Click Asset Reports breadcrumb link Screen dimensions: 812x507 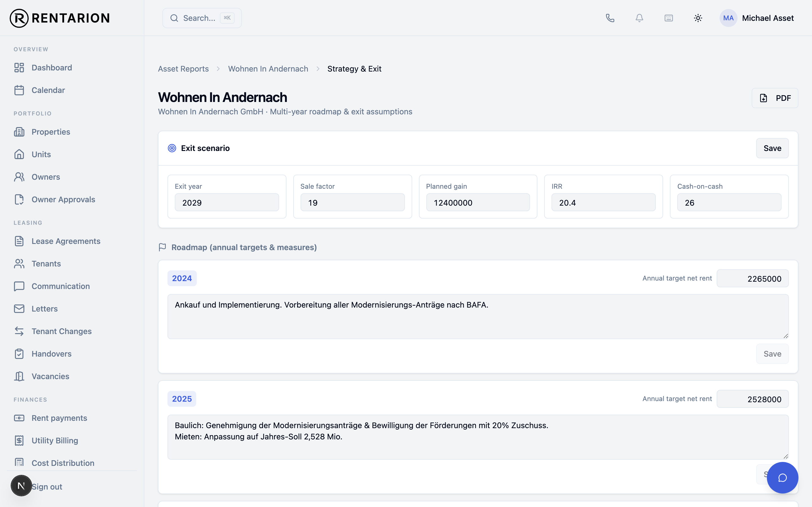tap(183, 69)
